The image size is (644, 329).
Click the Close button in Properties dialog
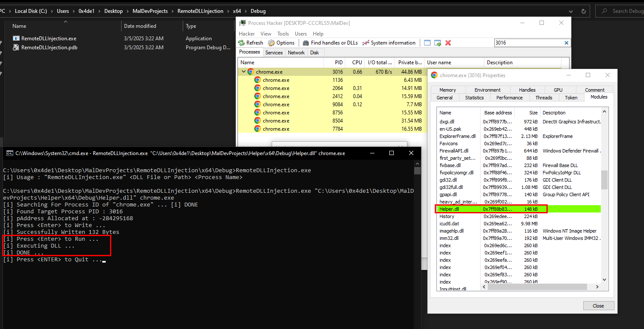coord(599,305)
